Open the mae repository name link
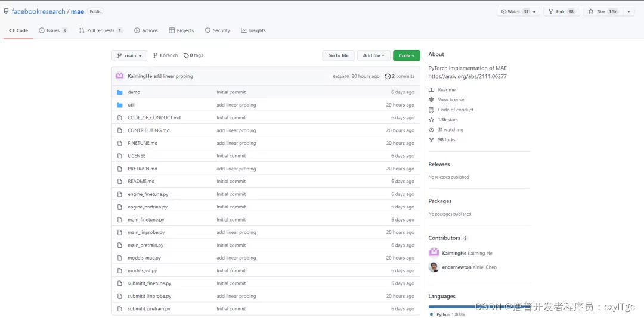This screenshot has height=318, width=644. tap(78, 11)
